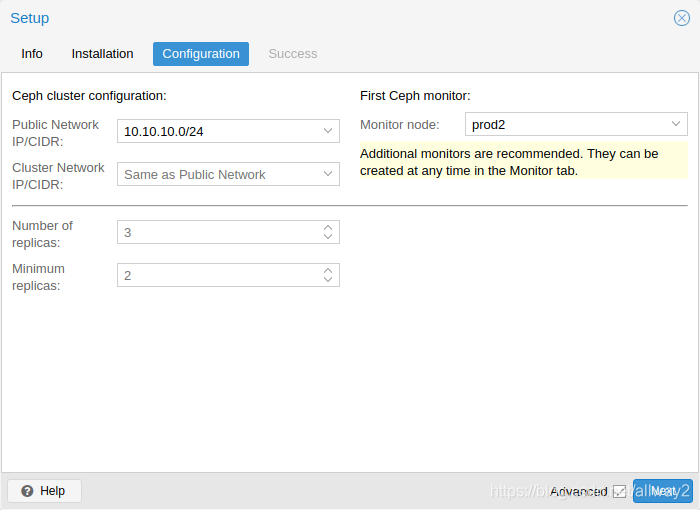Image resolution: width=700 pixels, height=510 pixels.
Task: Click the 'Additional monitors are recommended' notice text
Action: tap(524, 162)
